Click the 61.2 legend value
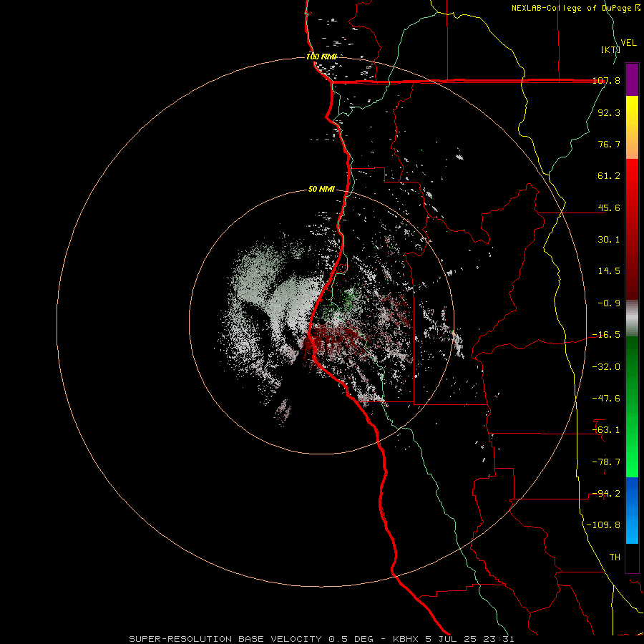 pos(609,176)
